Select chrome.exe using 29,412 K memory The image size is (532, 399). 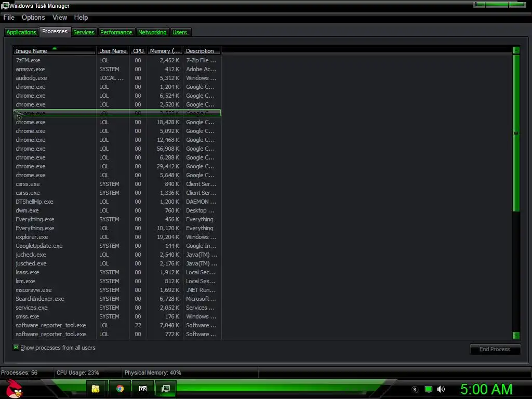pos(117,166)
